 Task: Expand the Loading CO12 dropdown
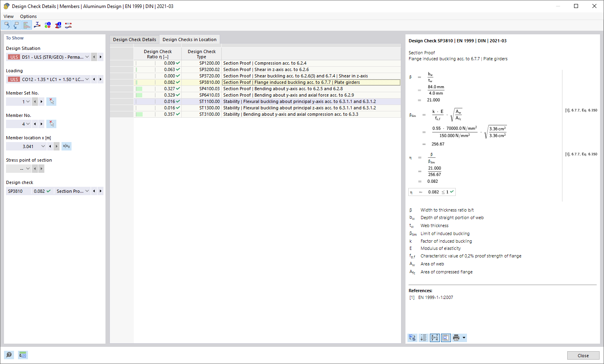pyautogui.click(x=87, y=79)
